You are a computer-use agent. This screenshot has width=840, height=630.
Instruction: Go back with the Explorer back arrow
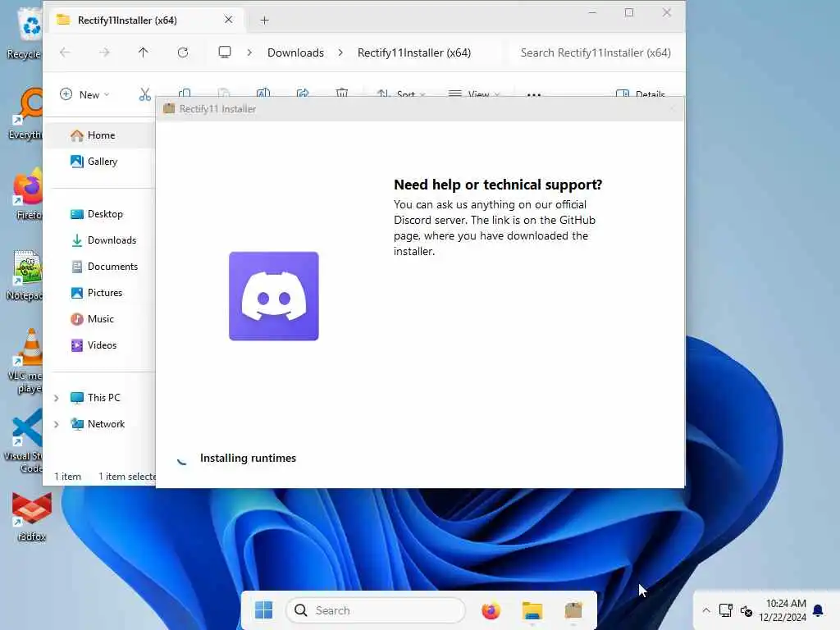point(65,52)
